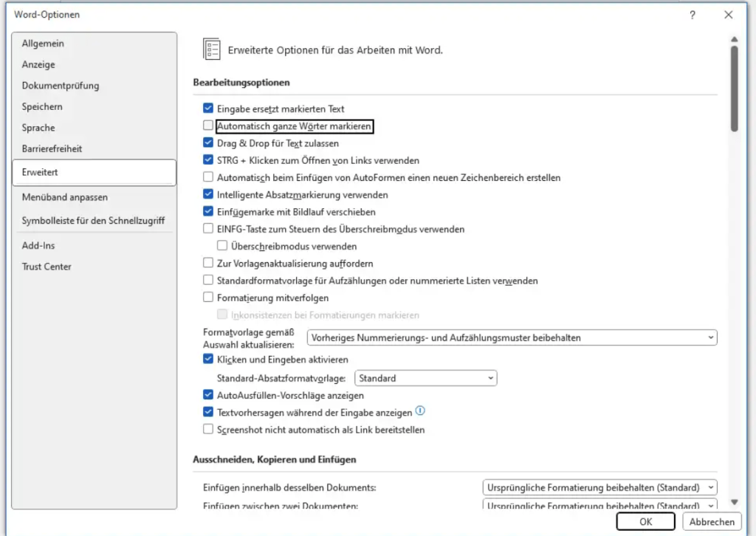Click the help question mark icon
756x536 pixels.
[692, 14]
